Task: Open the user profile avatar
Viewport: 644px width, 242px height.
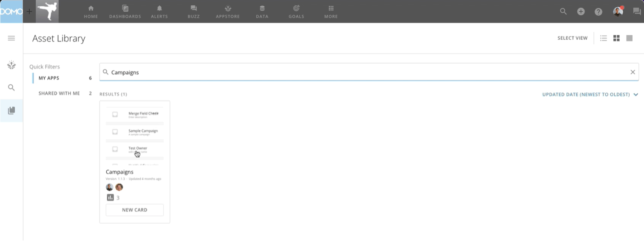Action: click(x=618, y=11)
